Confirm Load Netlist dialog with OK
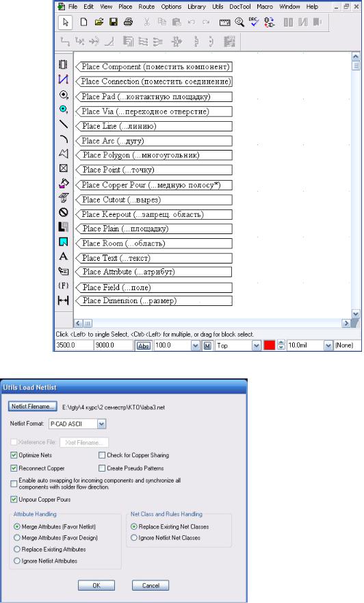Viewport: 364px width, 603px height. [96, 585]
